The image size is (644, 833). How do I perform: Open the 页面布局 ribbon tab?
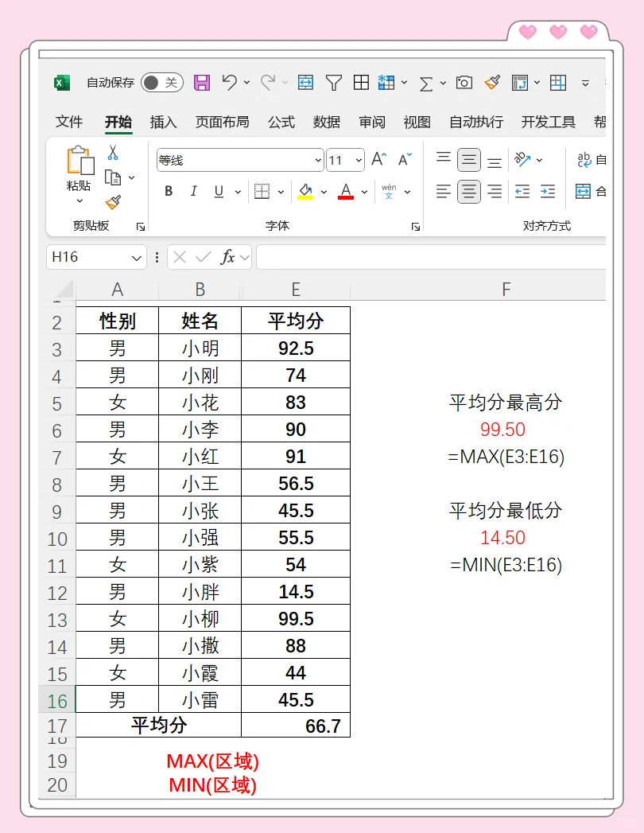222,122
